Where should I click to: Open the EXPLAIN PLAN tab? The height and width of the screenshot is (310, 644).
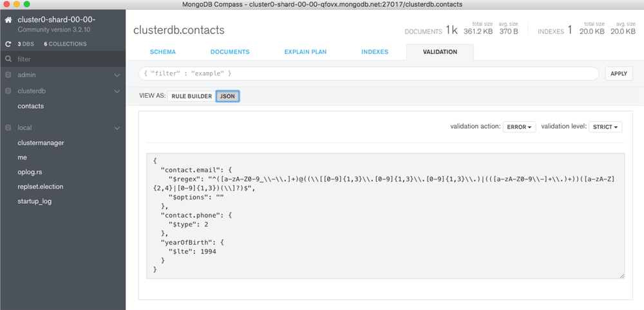[305, 52]
